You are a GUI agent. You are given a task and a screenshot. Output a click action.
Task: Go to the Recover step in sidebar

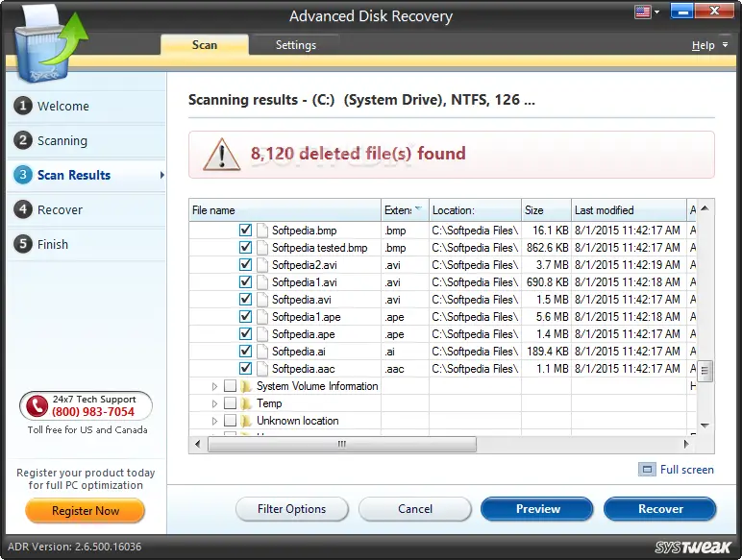(x=87, y=209)
